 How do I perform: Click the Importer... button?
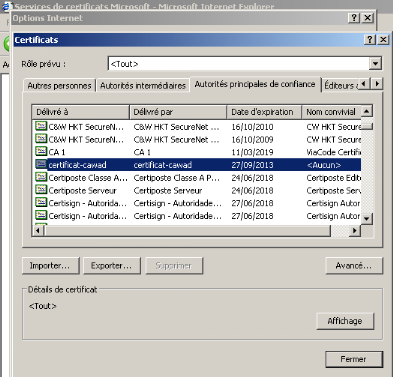(x=51, y=266)
